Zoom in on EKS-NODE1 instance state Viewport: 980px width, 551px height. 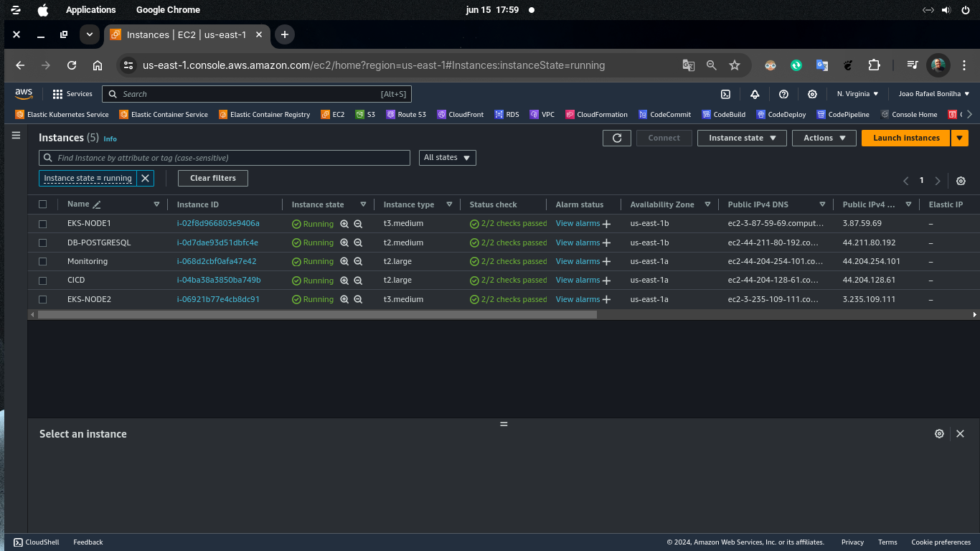[344, 224]
